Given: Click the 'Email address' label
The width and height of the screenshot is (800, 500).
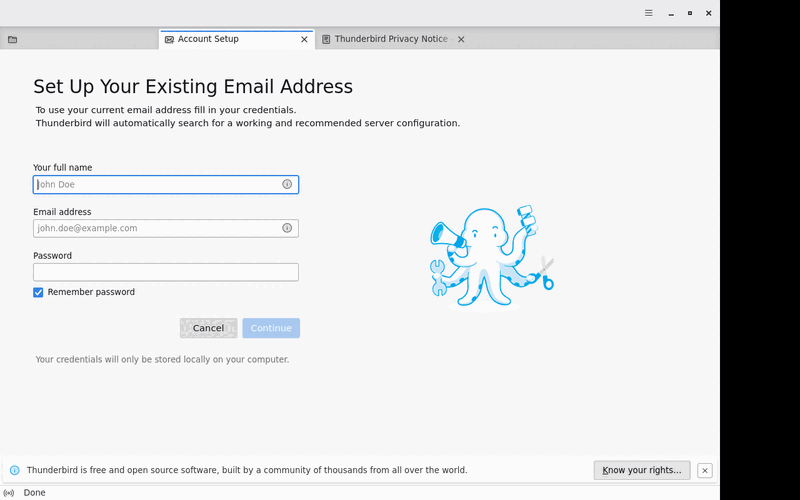Looking at the screenshot, I should click(62, 212).
